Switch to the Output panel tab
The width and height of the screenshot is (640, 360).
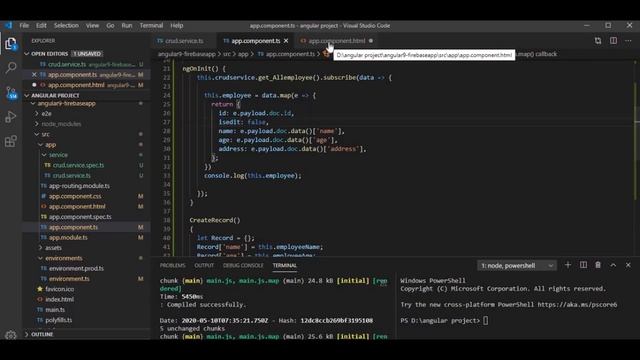click(204, 265)
